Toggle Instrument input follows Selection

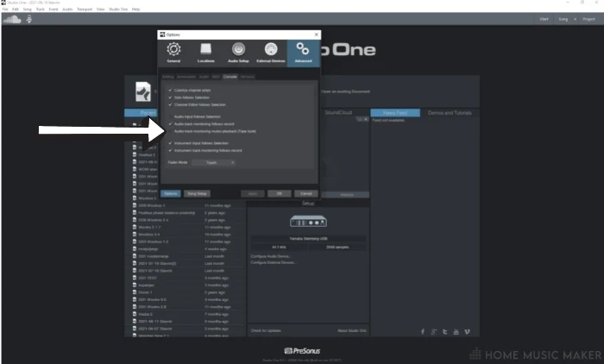[x=170, y=143]
